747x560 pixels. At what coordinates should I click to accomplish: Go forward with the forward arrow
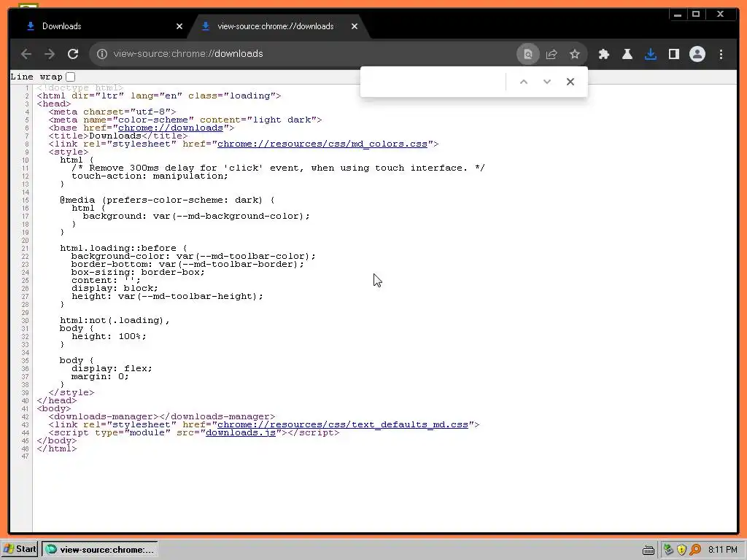50,54
